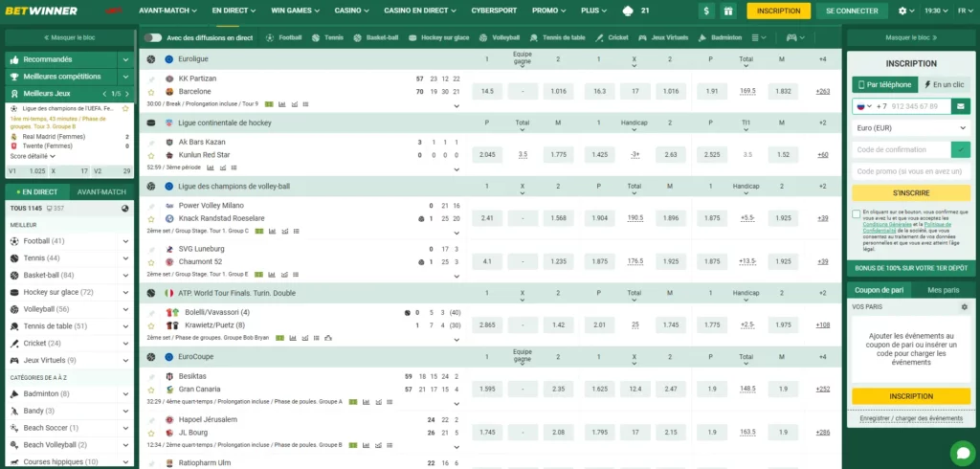Image resolution: width=980 pixels, height=469 pixels.
Task: Click Enregistrer / charger des événements link
Action: coord(911,418)
